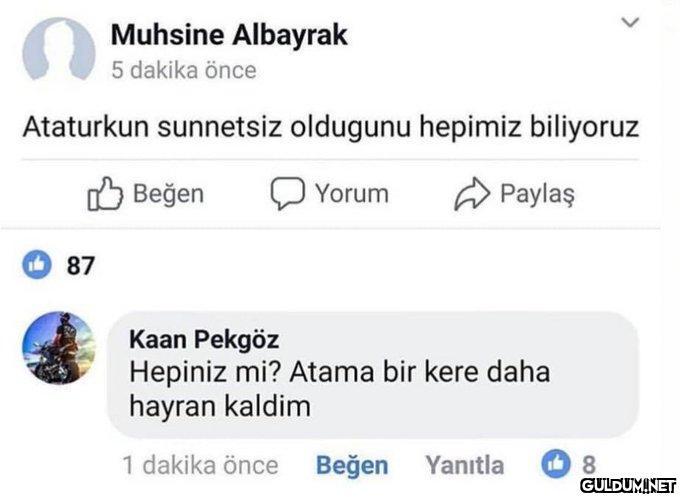Select the Yorum comment label
Image resolution: width=680 pixels, height=497 pixels.
click(x=352, y=193)
